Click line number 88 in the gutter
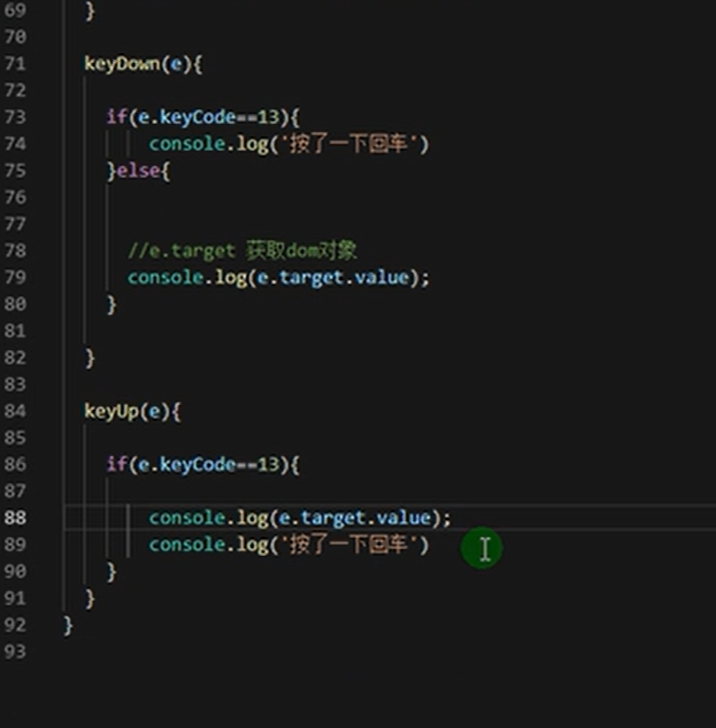The width and height of the screenshot is (716, 728). point(14,517)
